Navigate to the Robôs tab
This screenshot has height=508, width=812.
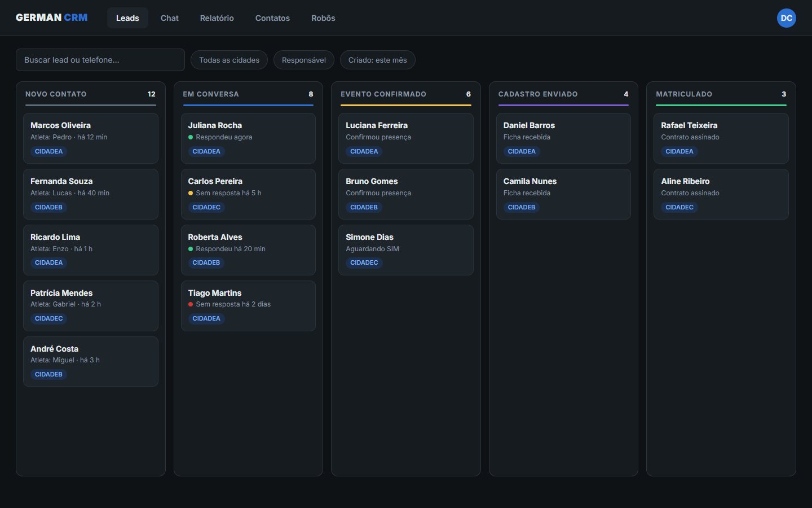tap(323, 18)
